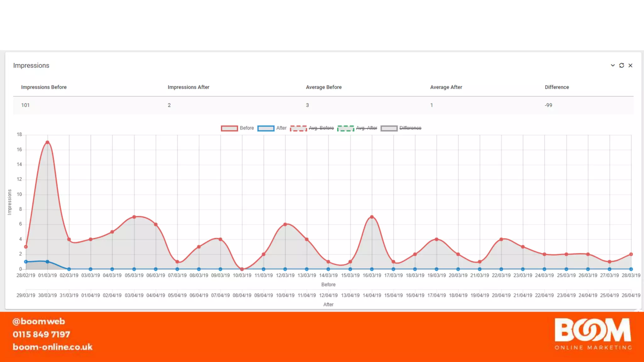Click the Average After column header
The height and width of the screenshot is (362, 644).
click(x=446, y=87)
